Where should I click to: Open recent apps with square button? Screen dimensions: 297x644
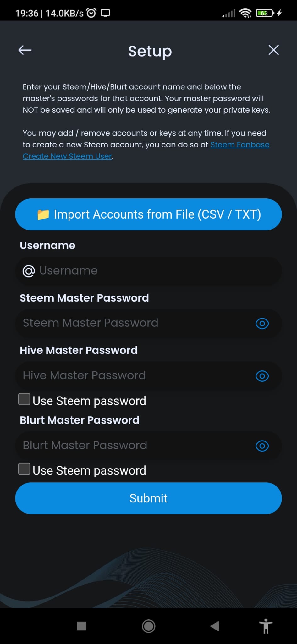pyautogui.click(x=81, y=626)
